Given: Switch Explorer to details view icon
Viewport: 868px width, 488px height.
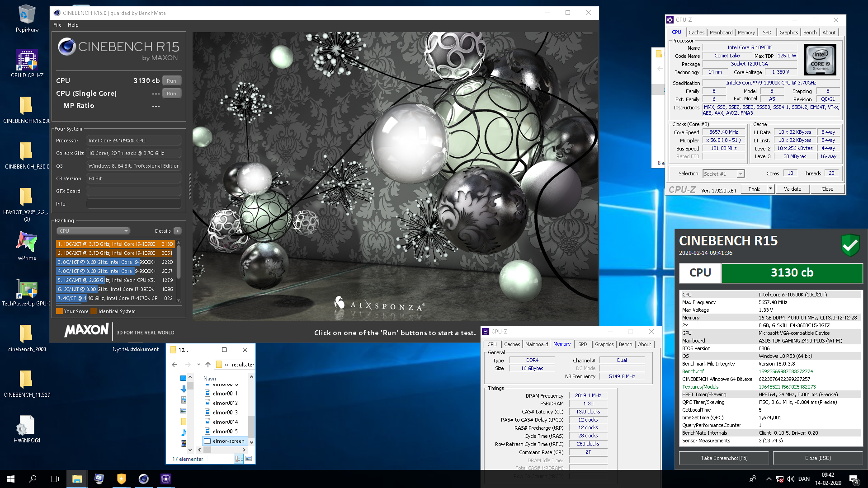Looking at the screenshot, I should coord(239,459).
